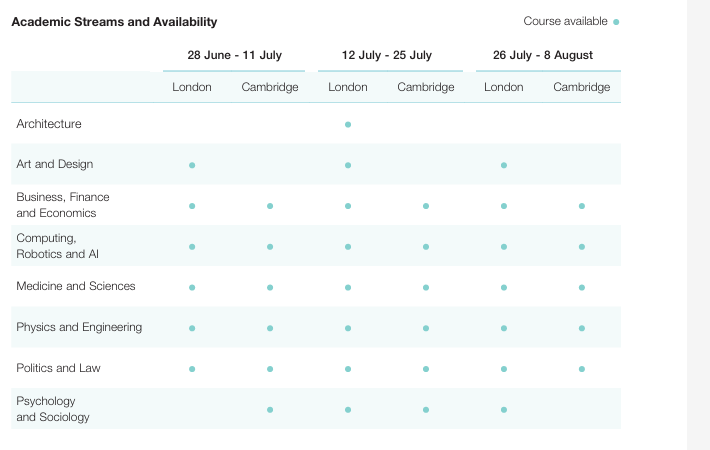Select Business, Finance dot for 26 July Cambridge

[582, 206]
